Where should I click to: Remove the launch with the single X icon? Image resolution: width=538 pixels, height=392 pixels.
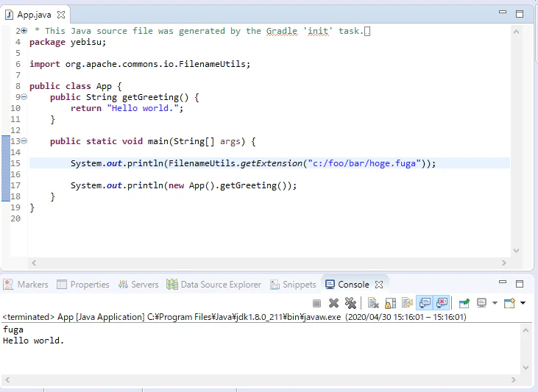pos(333,303)
